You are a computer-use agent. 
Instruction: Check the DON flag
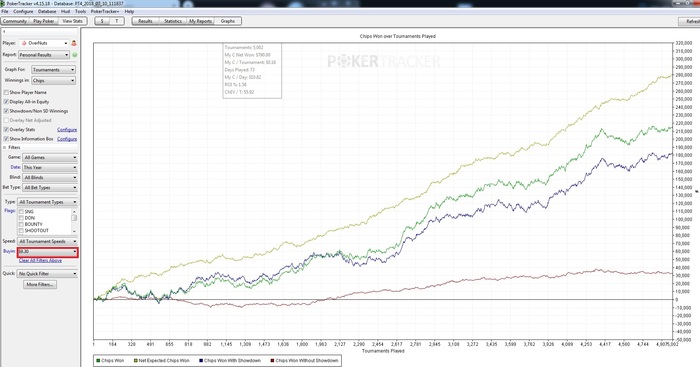click(x=21, y=218)
